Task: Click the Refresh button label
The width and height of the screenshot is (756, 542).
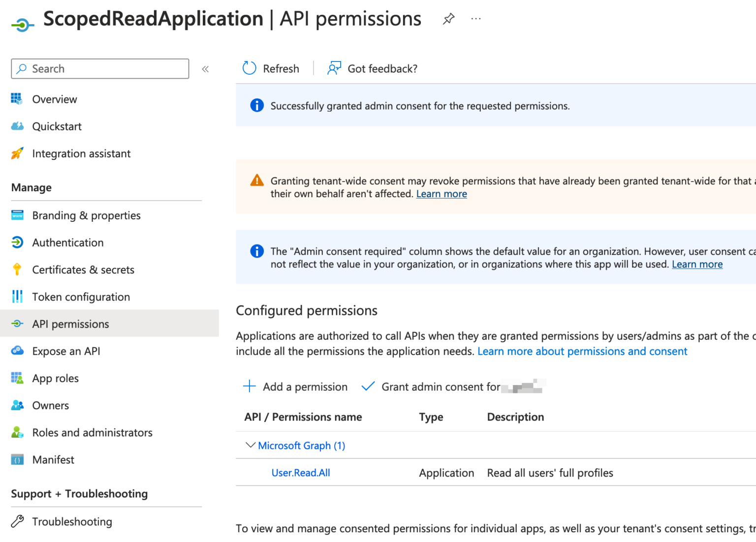Action: [x=281, y=69]
